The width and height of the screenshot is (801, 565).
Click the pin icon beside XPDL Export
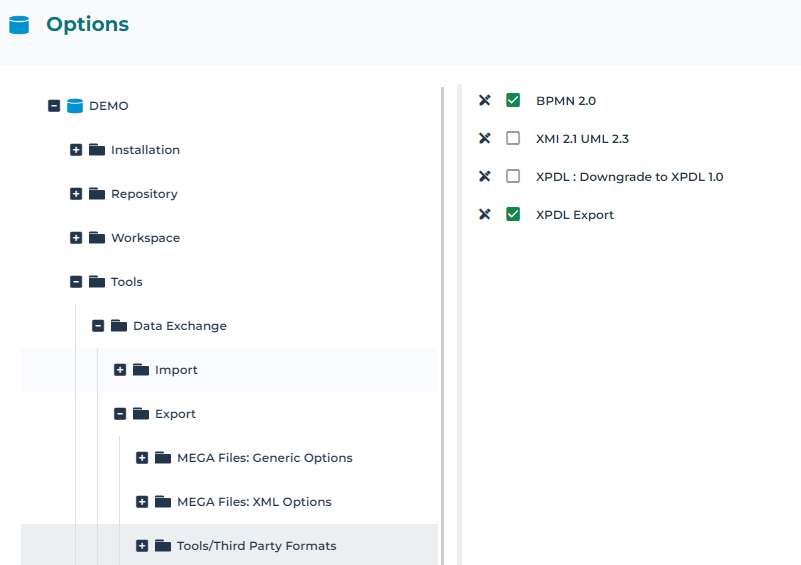[485, 214]
